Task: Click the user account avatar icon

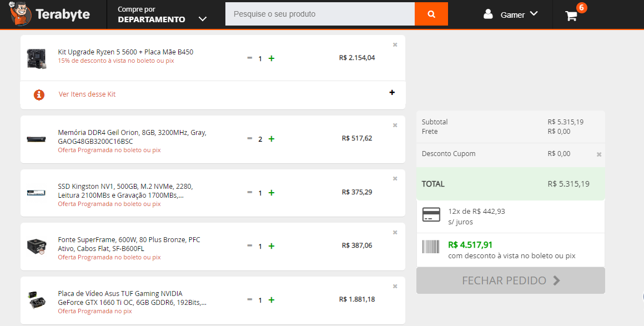Action: (488, 14)
